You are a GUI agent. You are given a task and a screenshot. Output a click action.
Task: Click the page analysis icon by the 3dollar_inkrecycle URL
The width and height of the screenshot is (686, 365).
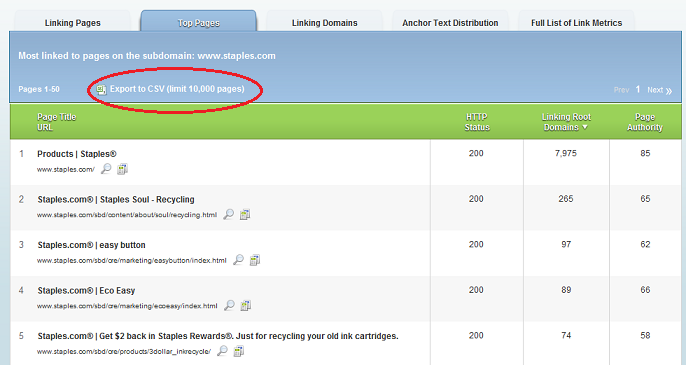click(239, 351)
